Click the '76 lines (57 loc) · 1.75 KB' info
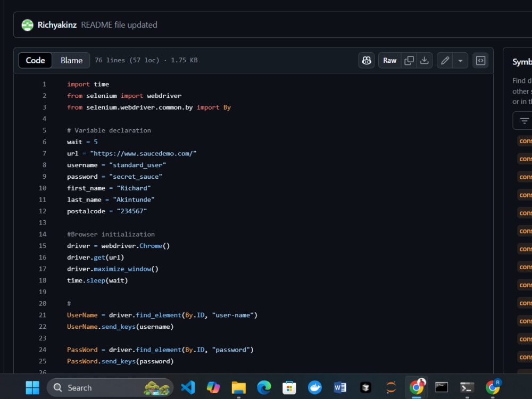 click(146, 60)
